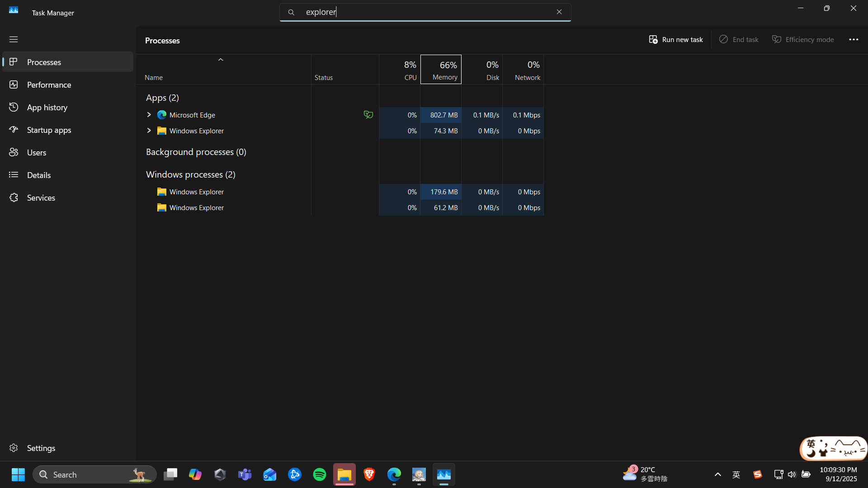
Task: Click the search magnifier icon
Action: (291, 12)
